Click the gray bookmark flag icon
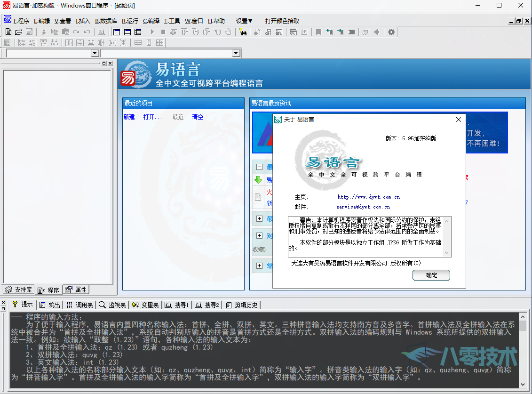The height and width of the screenshot is (394, 532). coord(318,32)
